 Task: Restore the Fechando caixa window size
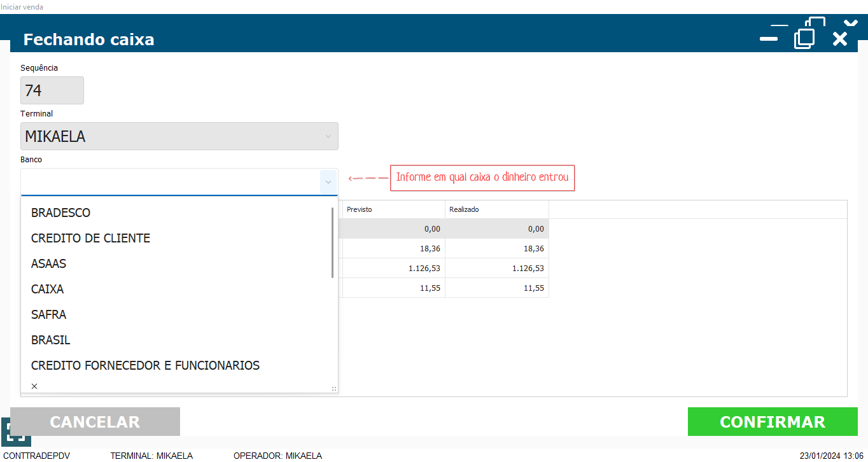click(x=804, y=38)
